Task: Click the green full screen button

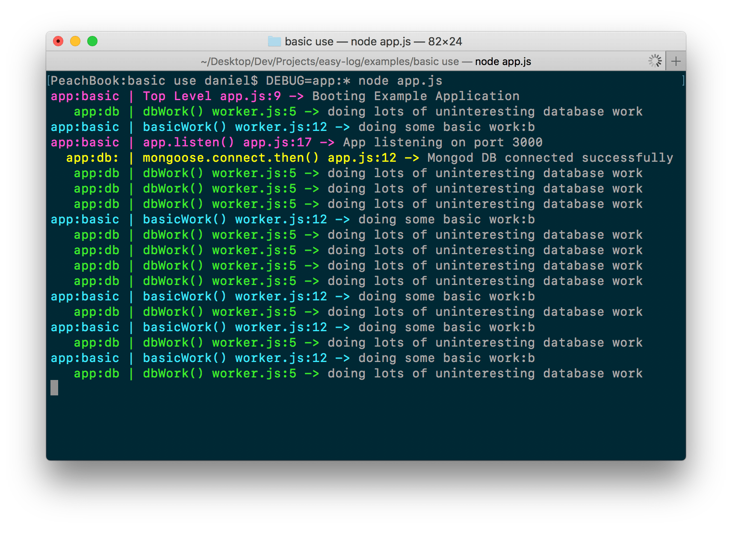Action: tap(92, 41)
